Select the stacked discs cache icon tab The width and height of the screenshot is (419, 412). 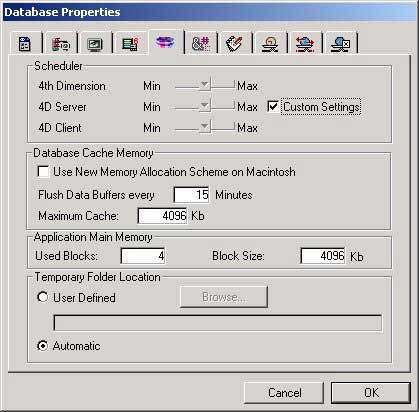point(165,42)
